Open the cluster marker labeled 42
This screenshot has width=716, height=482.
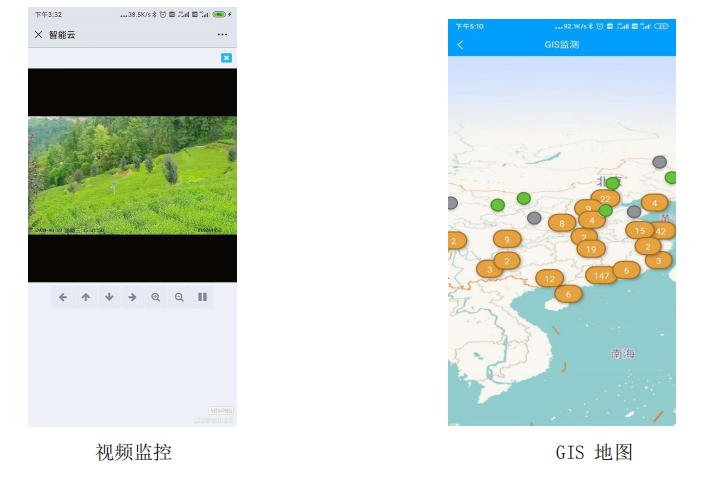pos(661,231)
